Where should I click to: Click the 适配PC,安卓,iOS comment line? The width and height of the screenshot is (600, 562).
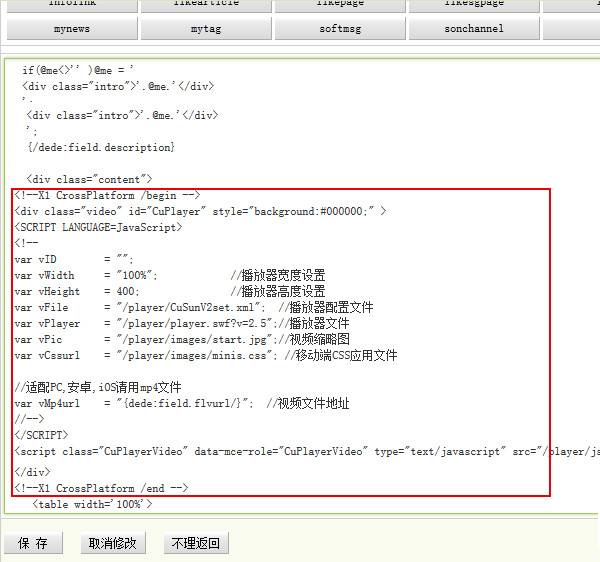tap(98, 388)
